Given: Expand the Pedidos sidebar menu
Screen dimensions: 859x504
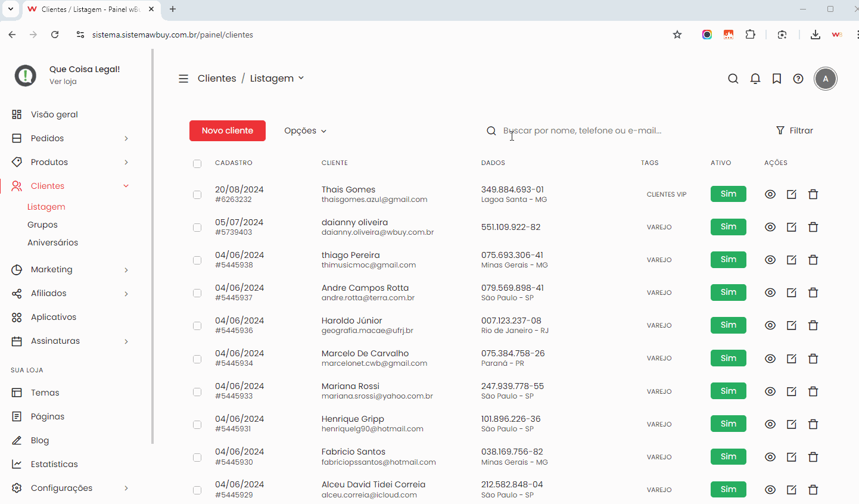Looking at the screenshot, I should click(x=70, y=138).
